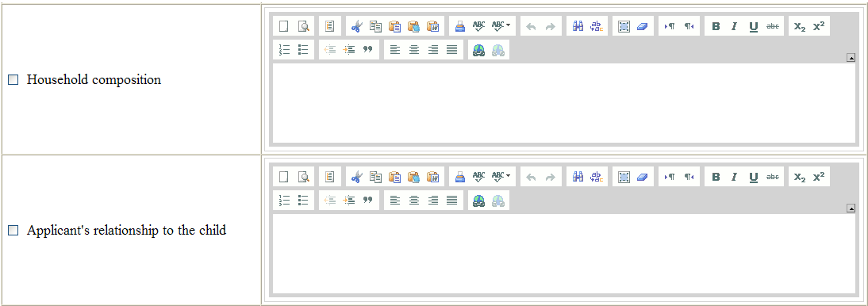Increase indent in Household composition editor

(x=349, y=49)
